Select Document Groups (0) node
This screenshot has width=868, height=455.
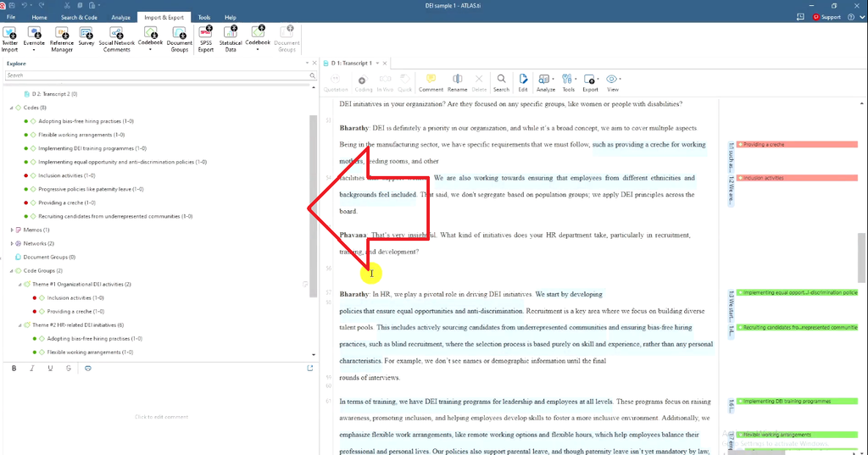coord(48,258)
